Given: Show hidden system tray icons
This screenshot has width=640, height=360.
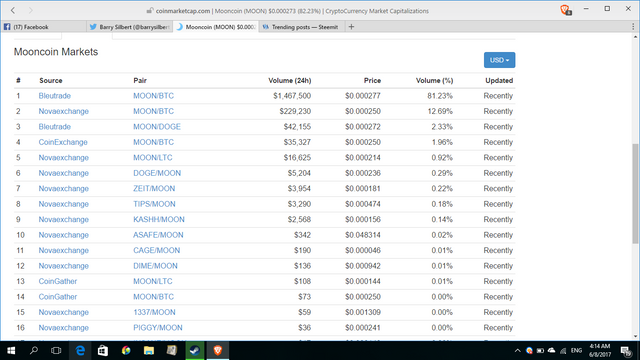Looking at the screenshot, I should [518, 351].
